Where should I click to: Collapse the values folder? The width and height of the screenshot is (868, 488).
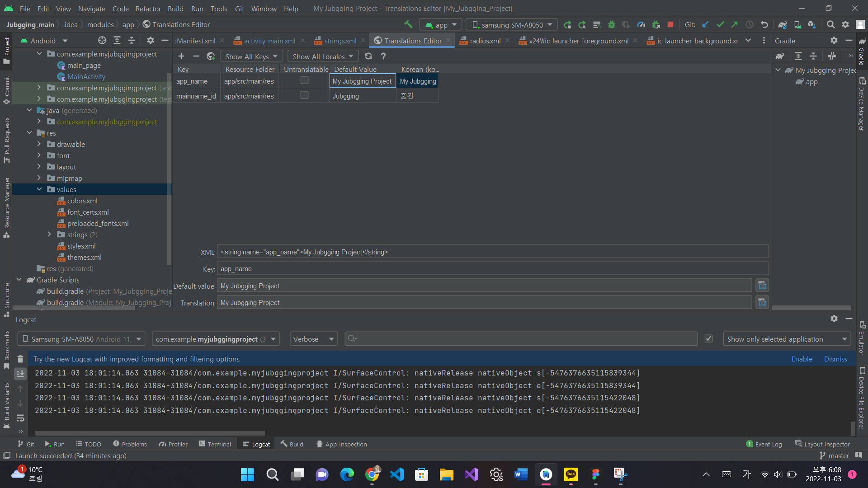point(39,189)
